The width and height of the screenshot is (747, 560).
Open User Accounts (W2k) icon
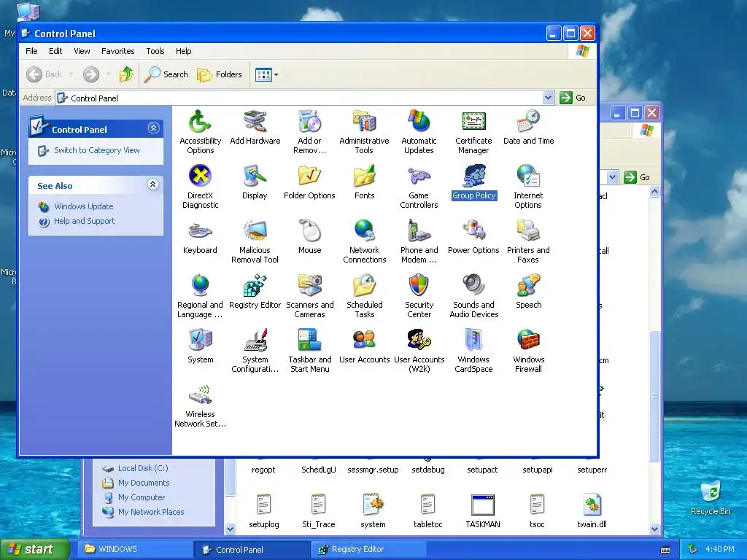(x=419, y=351)
